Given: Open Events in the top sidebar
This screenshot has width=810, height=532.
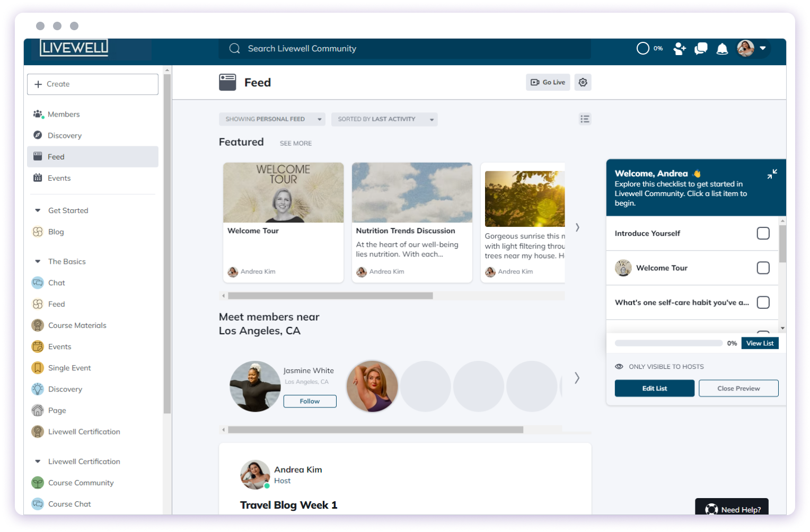Looking at the screenshot, I should click(x=93, y=178).
